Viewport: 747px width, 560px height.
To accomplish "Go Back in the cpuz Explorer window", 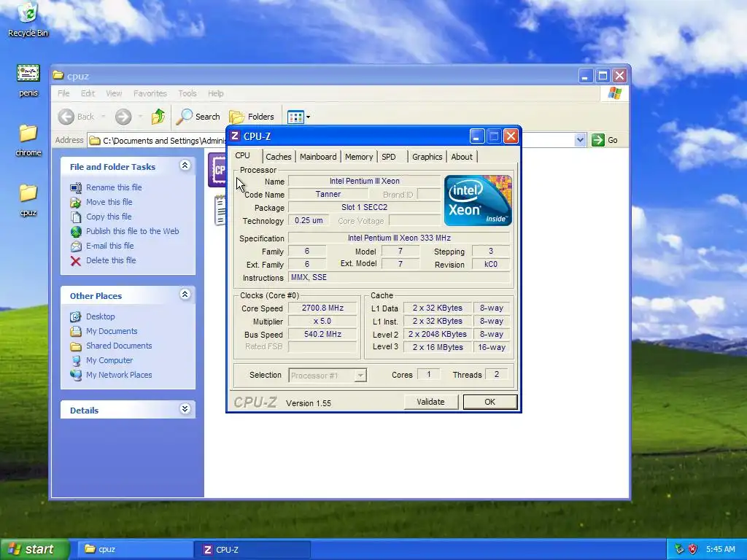I will tap(77, 117).
